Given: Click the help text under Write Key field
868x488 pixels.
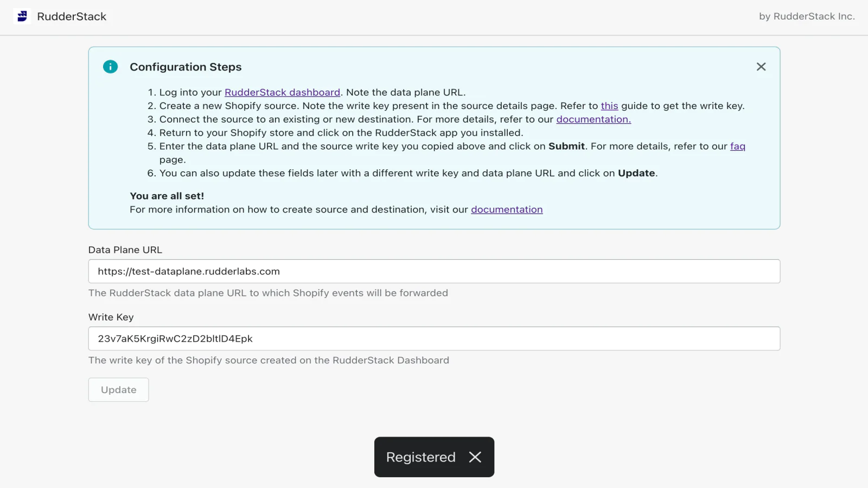Looking at the screenshot, I should pyautogui.click(x=269, y=360).
